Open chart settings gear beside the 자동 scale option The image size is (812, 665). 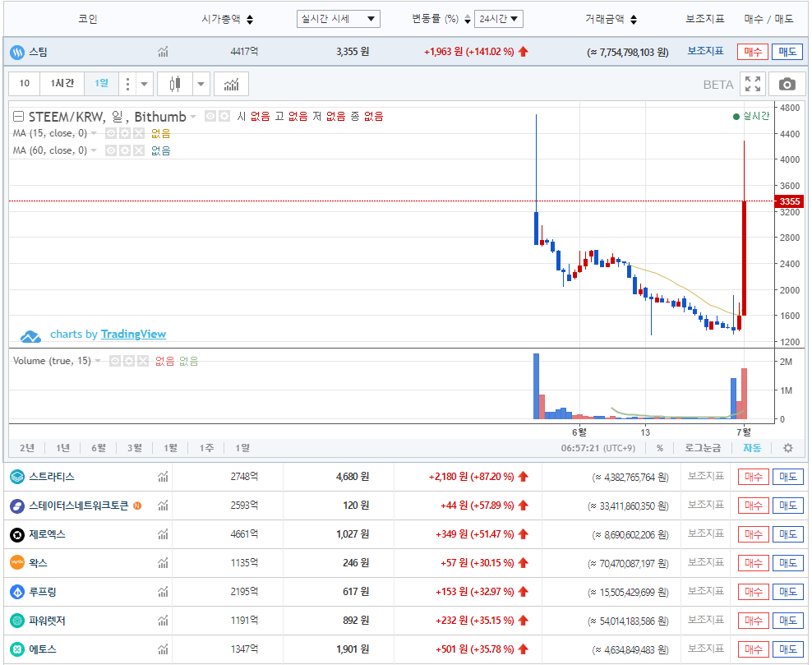coord(787,448)
